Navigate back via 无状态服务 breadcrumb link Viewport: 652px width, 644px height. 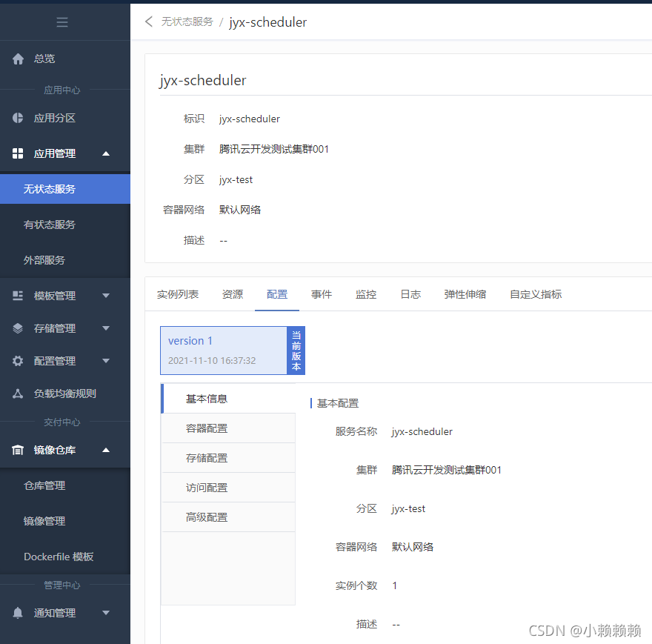(x=187, y=22)
